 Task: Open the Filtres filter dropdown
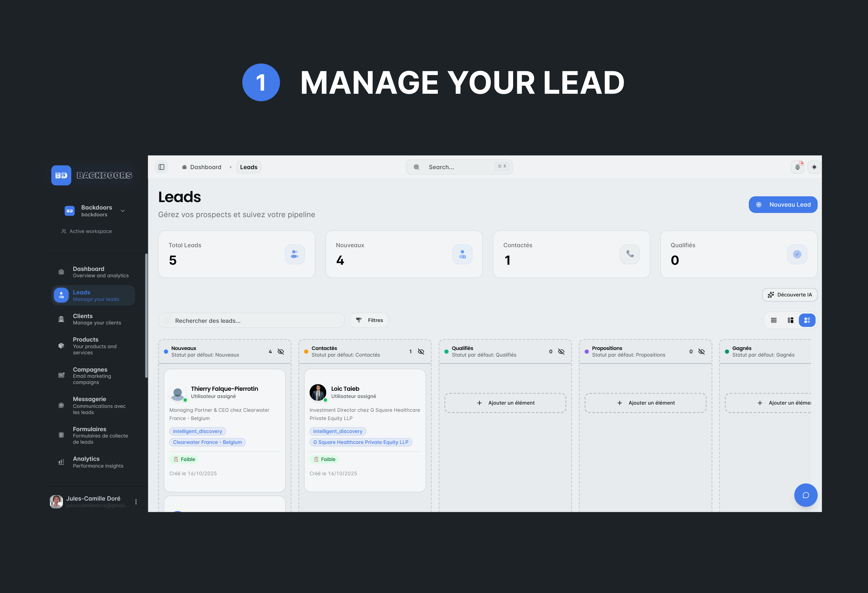pyautogui.click(x=369, y=320)
